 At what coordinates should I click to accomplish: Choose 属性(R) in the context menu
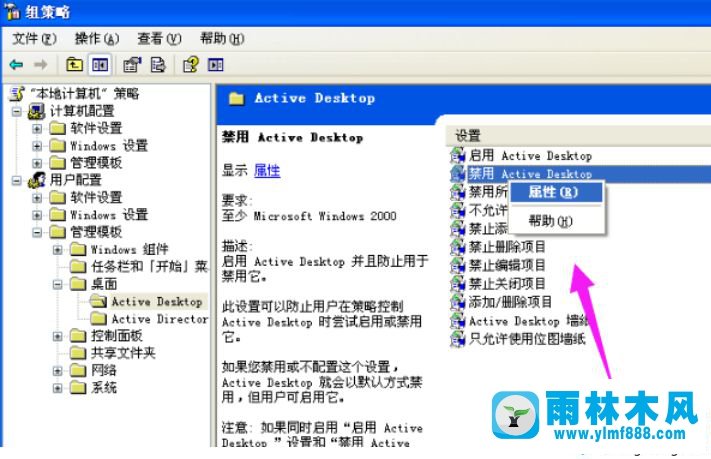tap(557, 192)
